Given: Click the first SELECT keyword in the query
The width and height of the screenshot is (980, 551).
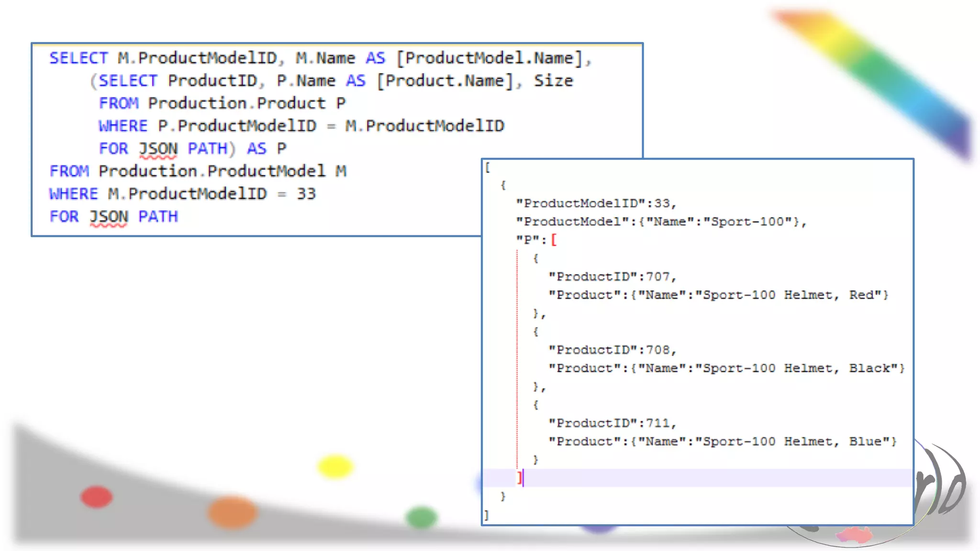Looking at the screenshot, I should tap(79, 58).
